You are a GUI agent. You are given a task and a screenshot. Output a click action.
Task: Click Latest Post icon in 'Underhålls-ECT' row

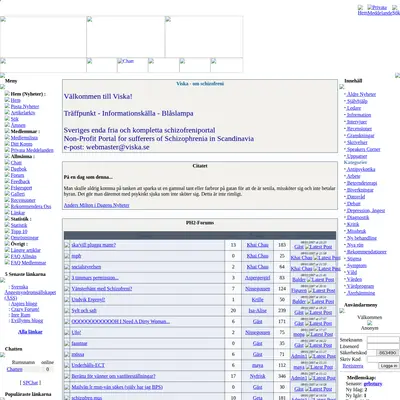(x=319, y=367)
